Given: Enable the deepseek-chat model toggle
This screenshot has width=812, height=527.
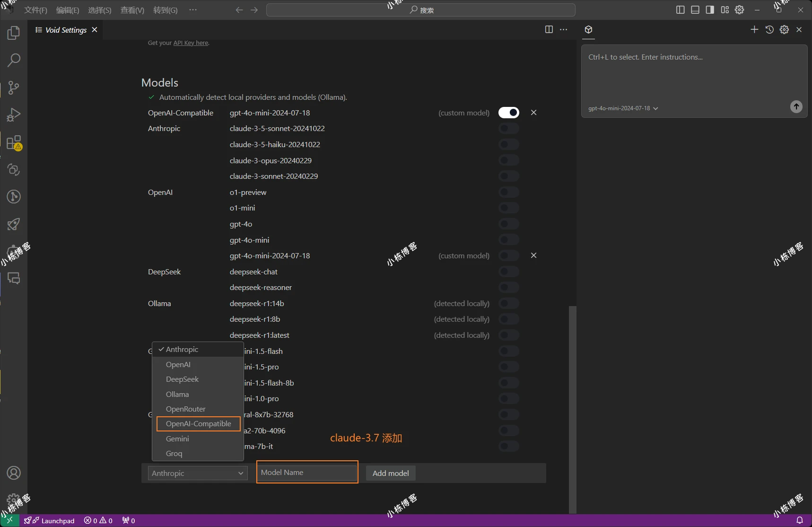Looking at the screenshot, I should point(508,272).
